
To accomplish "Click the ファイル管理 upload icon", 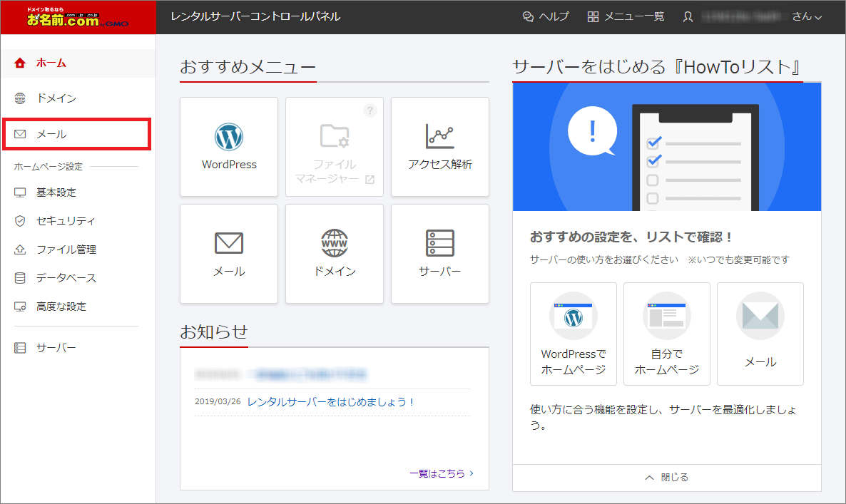I will (20, 250).
